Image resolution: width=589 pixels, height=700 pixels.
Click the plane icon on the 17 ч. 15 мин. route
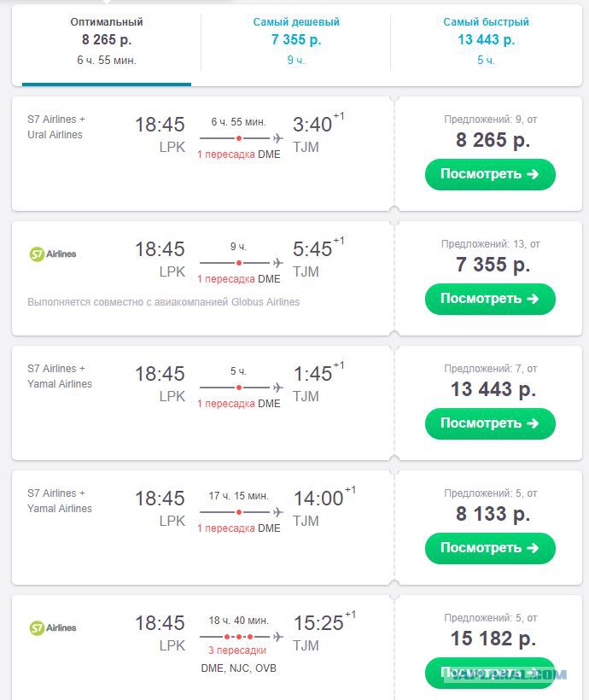(277, 512)
